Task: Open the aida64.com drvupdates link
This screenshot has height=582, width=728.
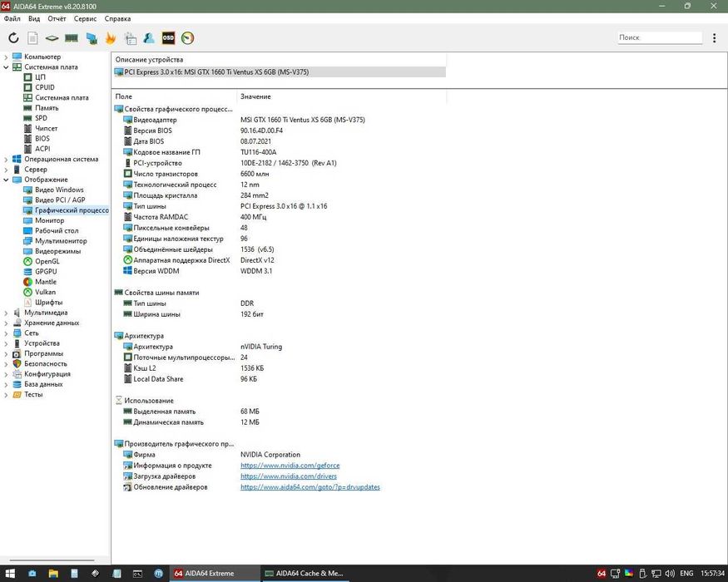Action: pos(310,487)
